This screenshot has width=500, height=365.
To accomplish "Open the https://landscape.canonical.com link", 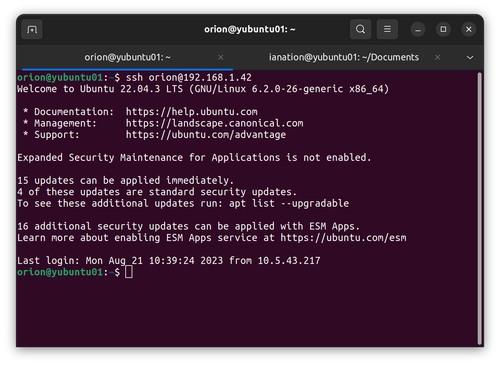I will [x=214, y=123].
